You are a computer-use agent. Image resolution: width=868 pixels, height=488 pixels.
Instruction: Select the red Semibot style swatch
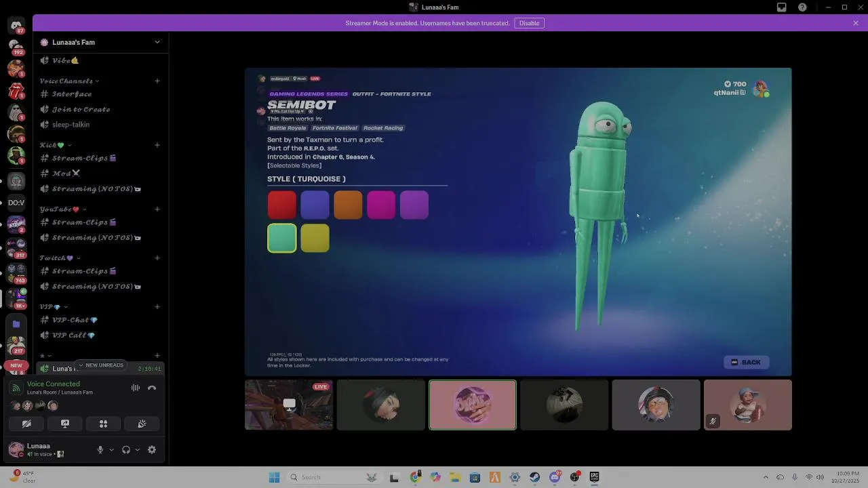282,205
